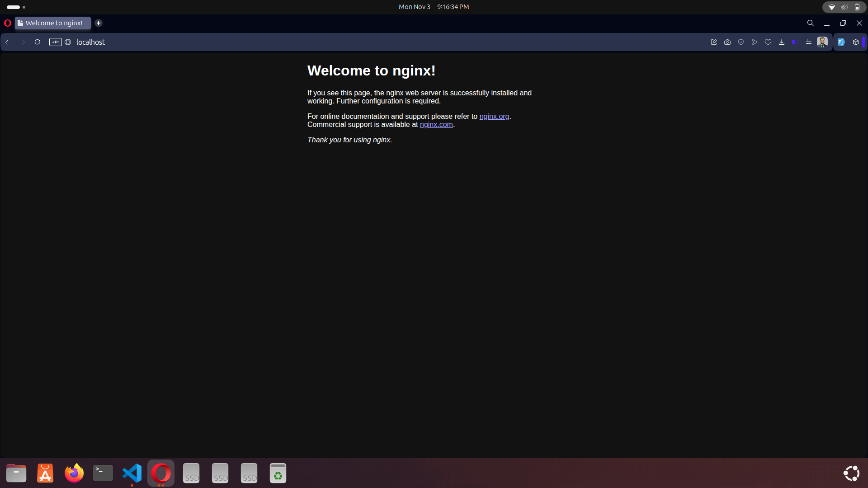Image resolution: width=868 pixels, height=488 pixels.
Task: Expand the extensions cube icon
Action: (x=856, y=42)
